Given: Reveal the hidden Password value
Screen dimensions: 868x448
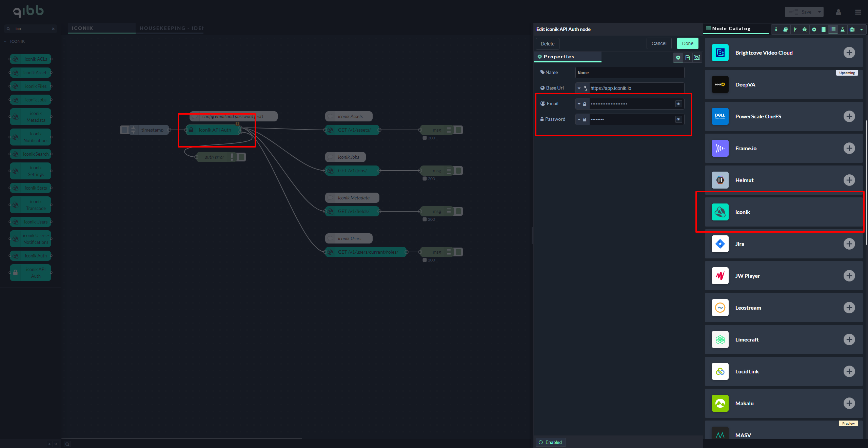Looking at the screenshot, I should (678, 119).
